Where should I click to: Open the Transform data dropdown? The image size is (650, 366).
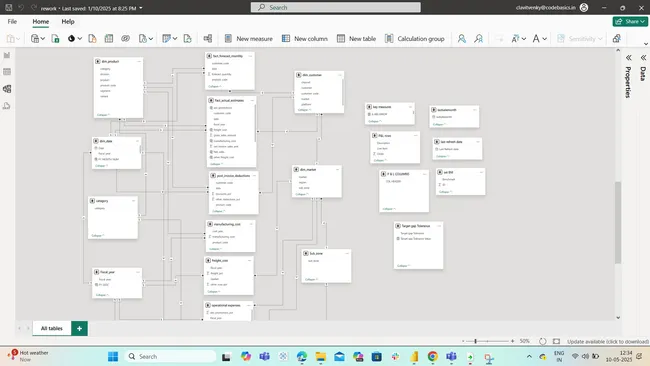175,39
